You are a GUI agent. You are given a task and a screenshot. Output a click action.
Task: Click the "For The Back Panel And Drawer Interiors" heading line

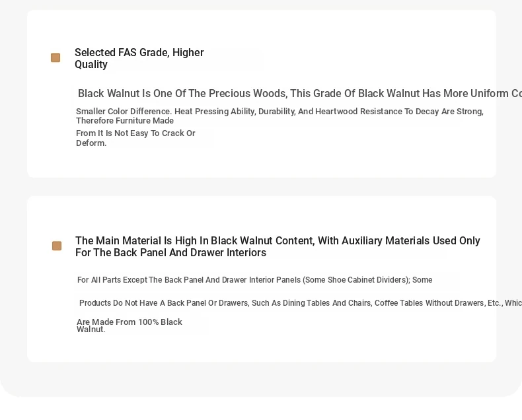pos(170,253)
